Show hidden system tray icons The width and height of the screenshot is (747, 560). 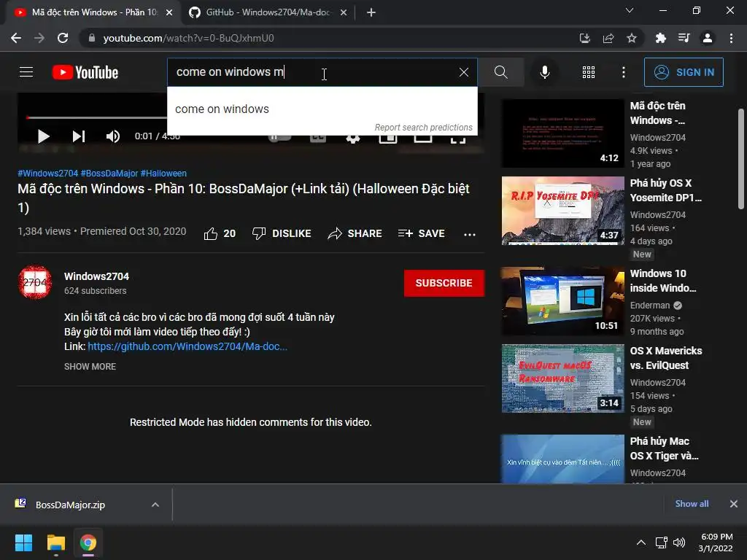tap(641, 542)
